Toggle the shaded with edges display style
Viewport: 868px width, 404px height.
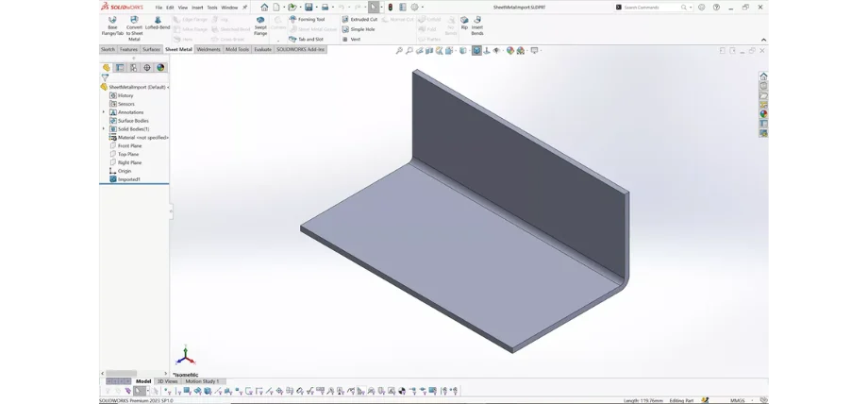[476, 50]
